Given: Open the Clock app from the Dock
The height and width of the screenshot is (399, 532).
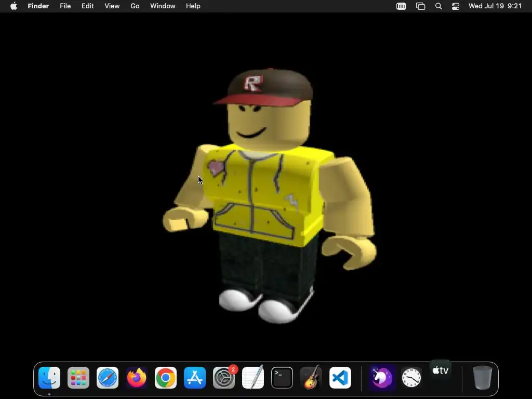Looking at the screenshot, I should (411, 378).
